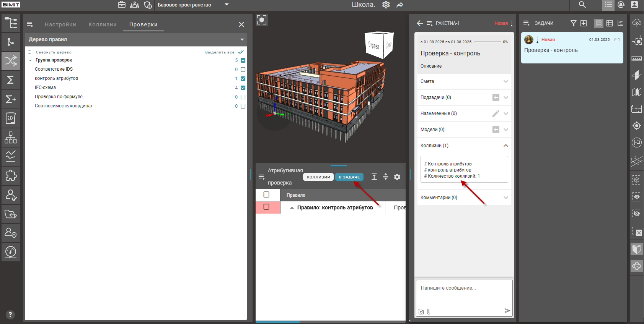Image resolution: width=644 pixels, height=324 pixels.
Task: Click the Выделить всё link
Action: click(x=220, y=52)
